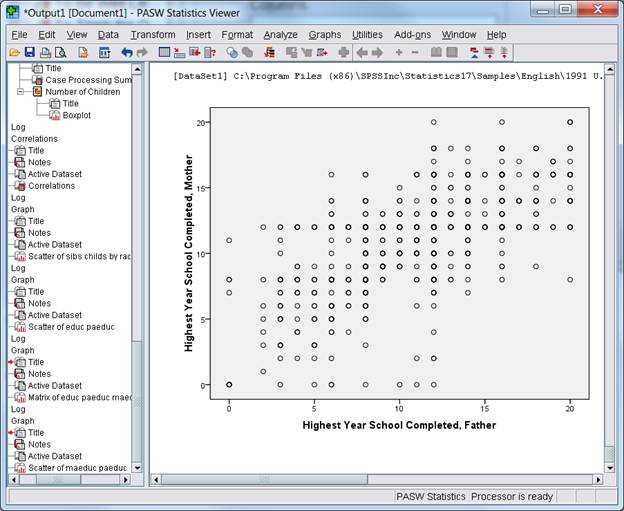Viewport: 624px width, 511px height.
Task: Open the File menu
Action: [19, 35]
